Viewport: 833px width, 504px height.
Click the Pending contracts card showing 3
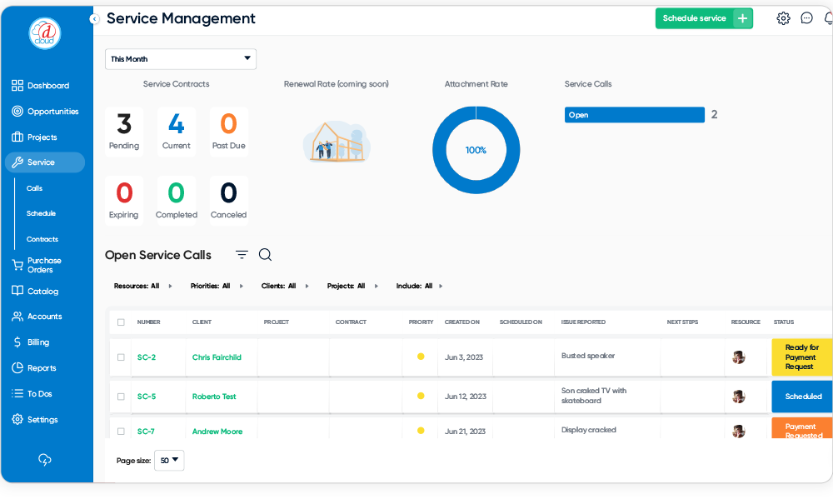124,132
